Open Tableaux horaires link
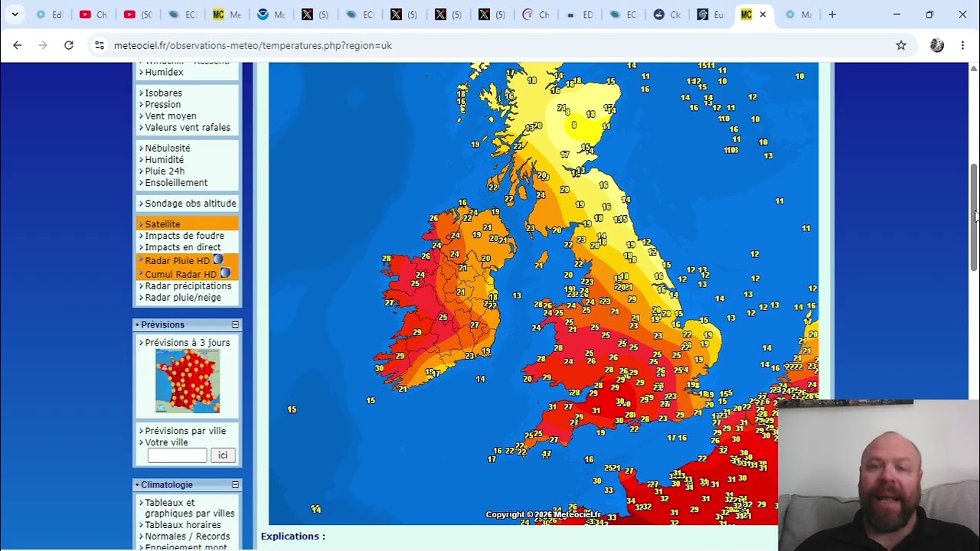Image resolution: width=980 pixels, height=551 pixels. click(x=182, y=525)
